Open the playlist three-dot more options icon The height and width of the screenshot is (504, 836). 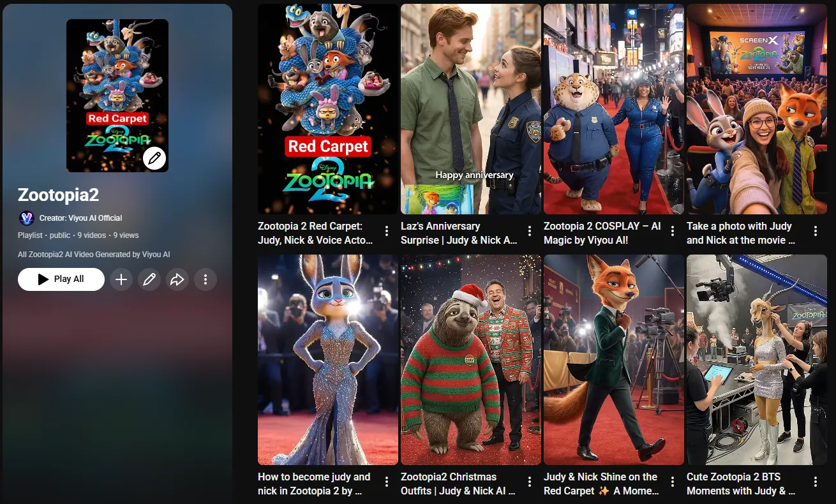(x=205, y=279)
